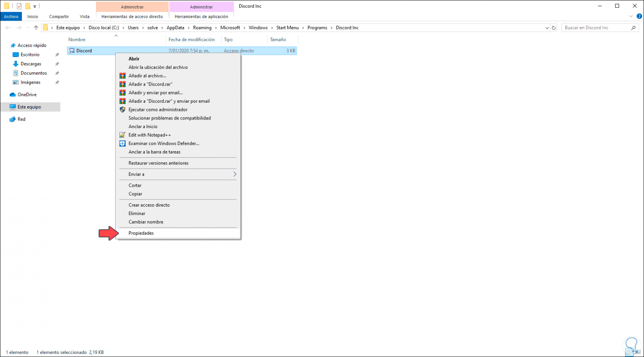This screenshot has height=357, width=644.
Task: Expand the Enviar a submenu arrow
Action: tap(235, 174)
